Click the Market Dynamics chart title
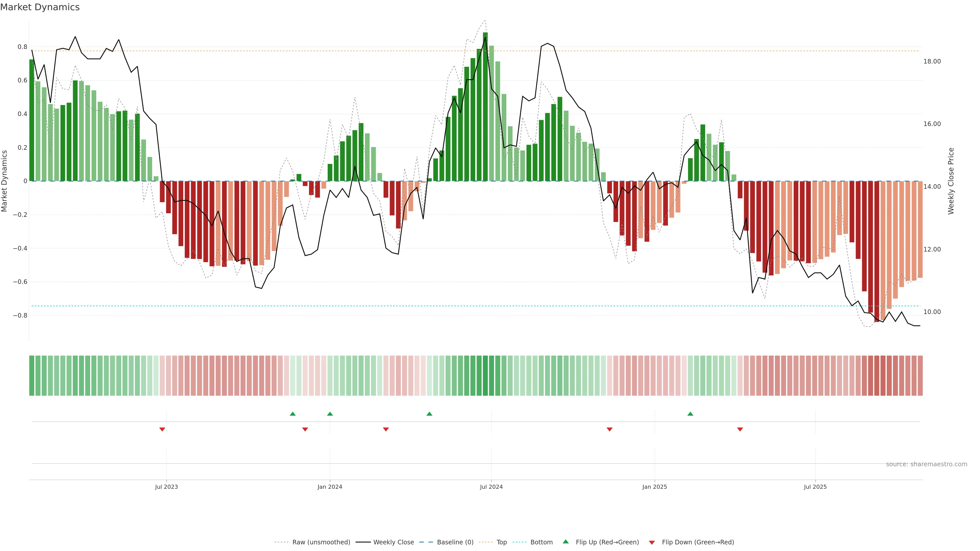The height and width of the screenshot is (551, 980). click(x=40, y=7)
